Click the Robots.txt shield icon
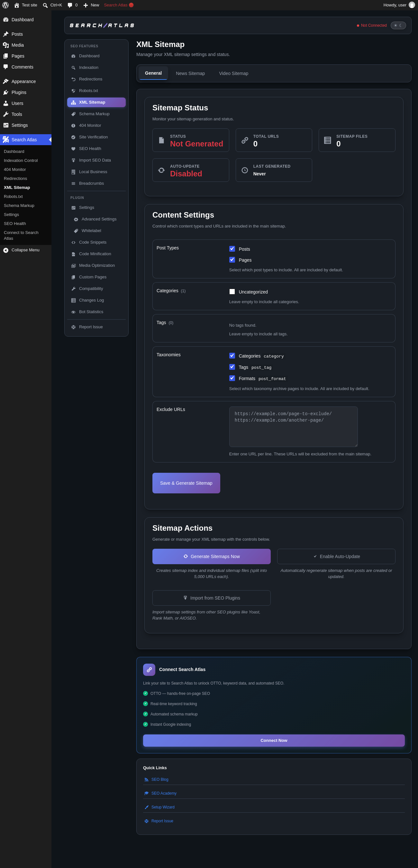 [73, 91]
